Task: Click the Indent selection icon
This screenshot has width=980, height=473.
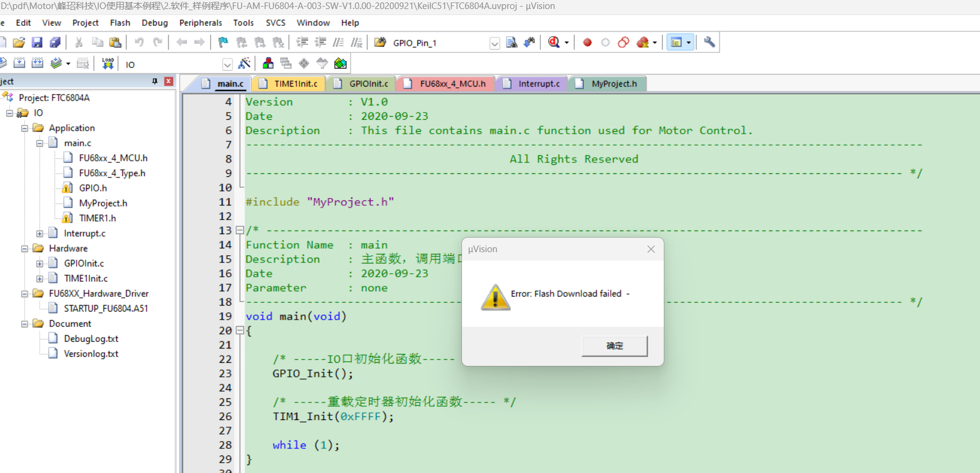Action: click(302, 42)
